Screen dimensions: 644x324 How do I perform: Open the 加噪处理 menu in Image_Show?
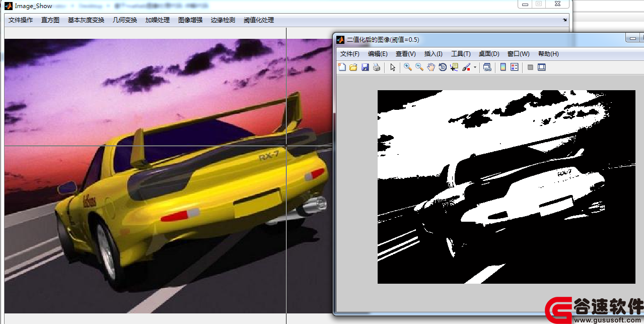[x=158, y=20]
